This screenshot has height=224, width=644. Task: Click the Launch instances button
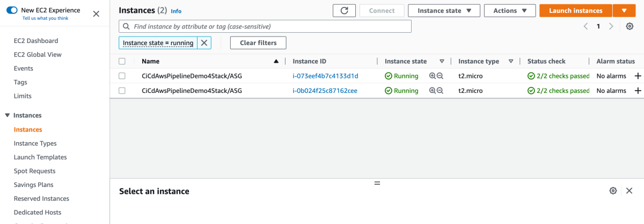click(576, 11)
